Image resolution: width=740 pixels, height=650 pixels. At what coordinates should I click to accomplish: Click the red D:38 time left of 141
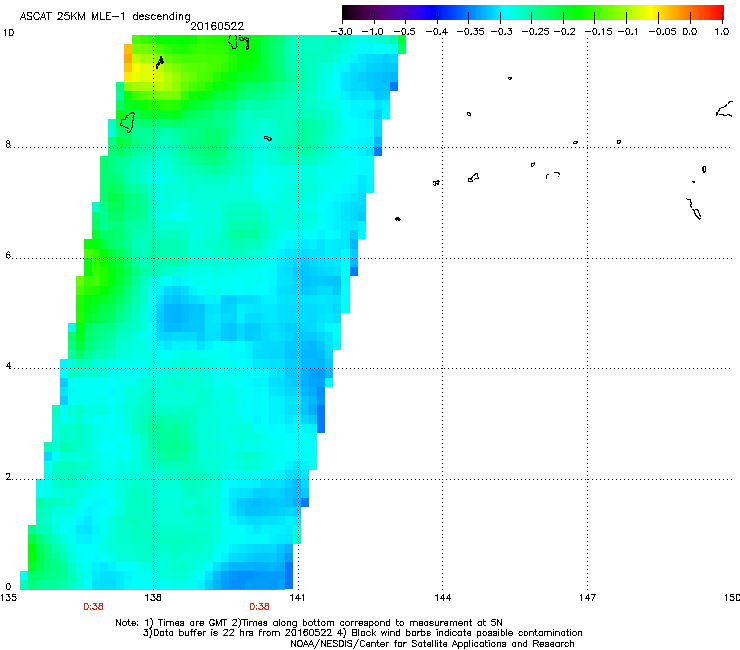click(x=259, y=607)
